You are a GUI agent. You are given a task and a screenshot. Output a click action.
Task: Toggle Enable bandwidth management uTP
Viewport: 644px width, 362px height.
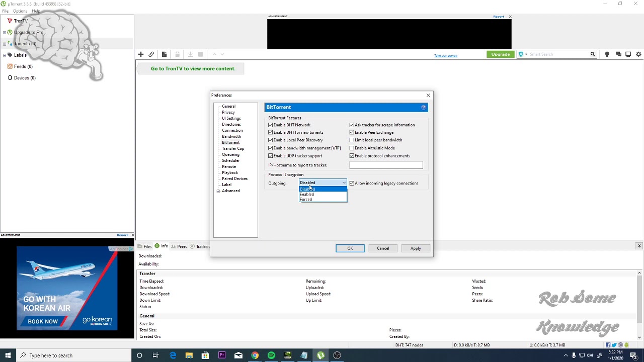point(271,148)
